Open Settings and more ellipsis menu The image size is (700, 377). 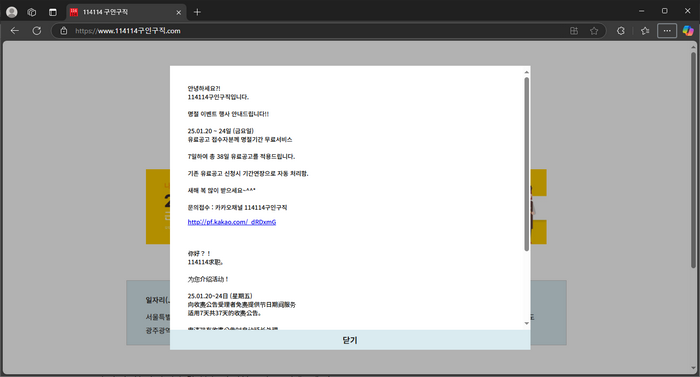pyautogui.click(x=667, y=31)
